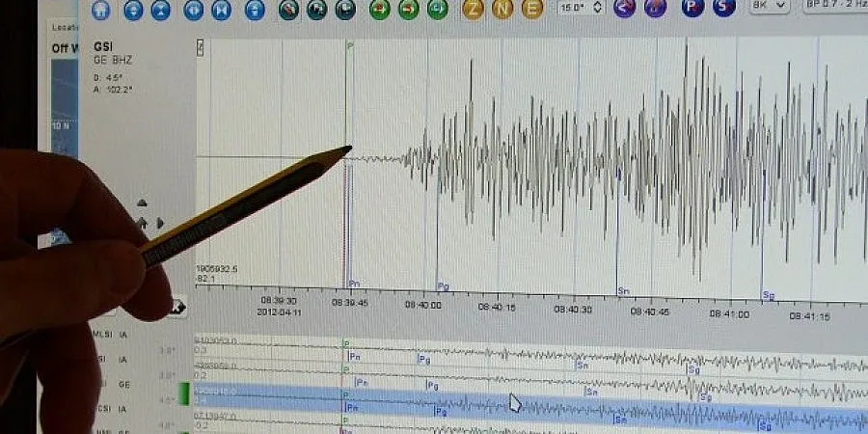
Task: Click the up arrow above trace navigation arrows
Action: (x=142, y=203)
